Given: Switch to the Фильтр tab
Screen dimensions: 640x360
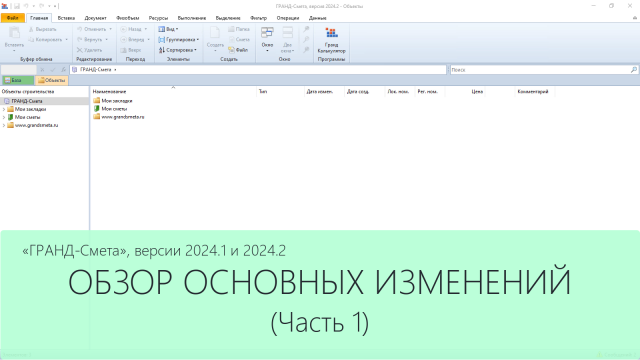Looking at the screenshot, I should click(x=258, y=18).
